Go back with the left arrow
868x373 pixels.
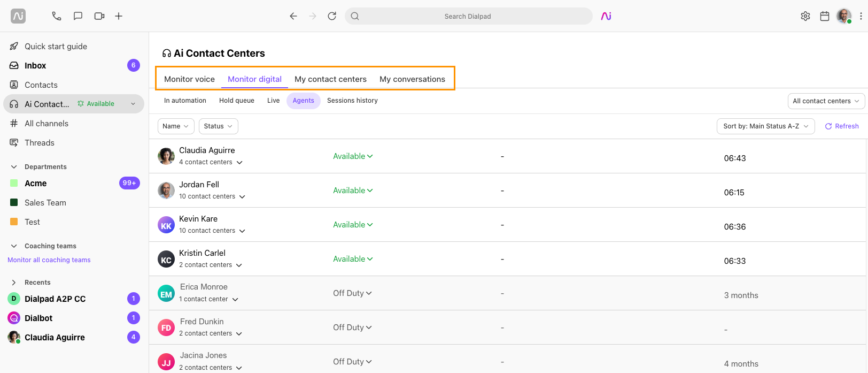coord(293,16)
